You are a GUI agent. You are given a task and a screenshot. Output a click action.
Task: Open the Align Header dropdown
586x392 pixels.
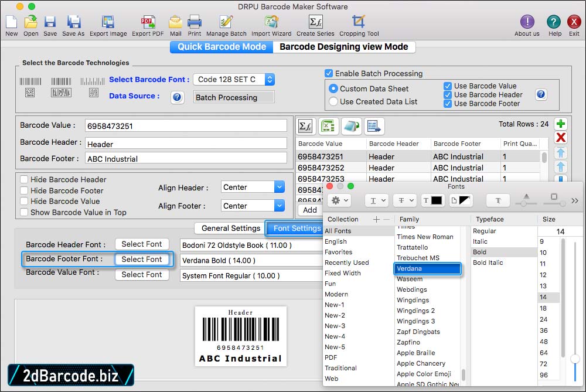coord(252,187)
